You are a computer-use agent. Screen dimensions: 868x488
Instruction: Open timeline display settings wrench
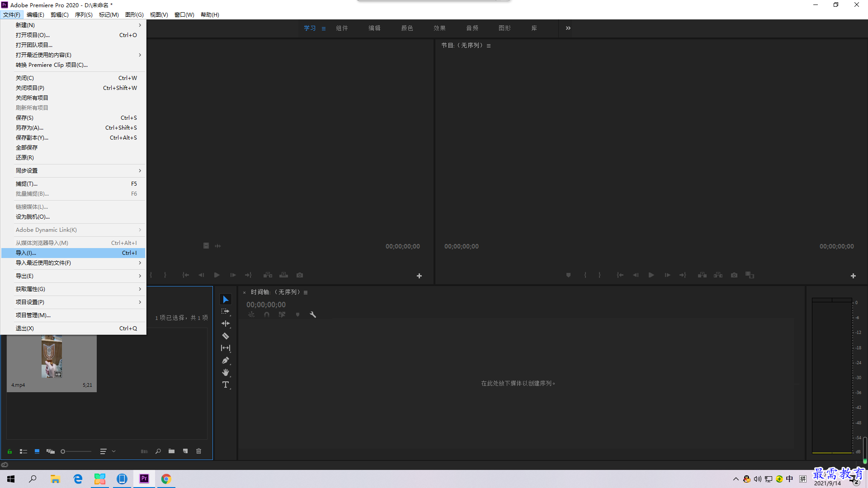coord(312,314)
